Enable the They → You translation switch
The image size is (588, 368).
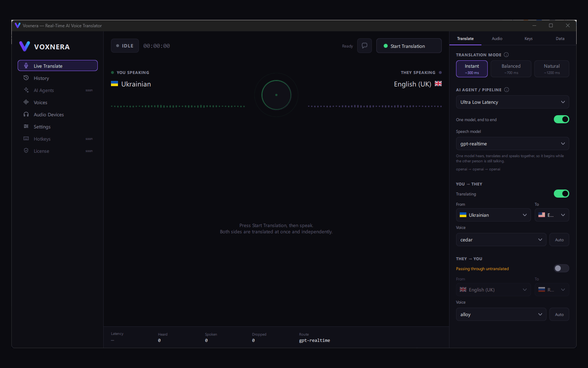click(x=561, y=268)
